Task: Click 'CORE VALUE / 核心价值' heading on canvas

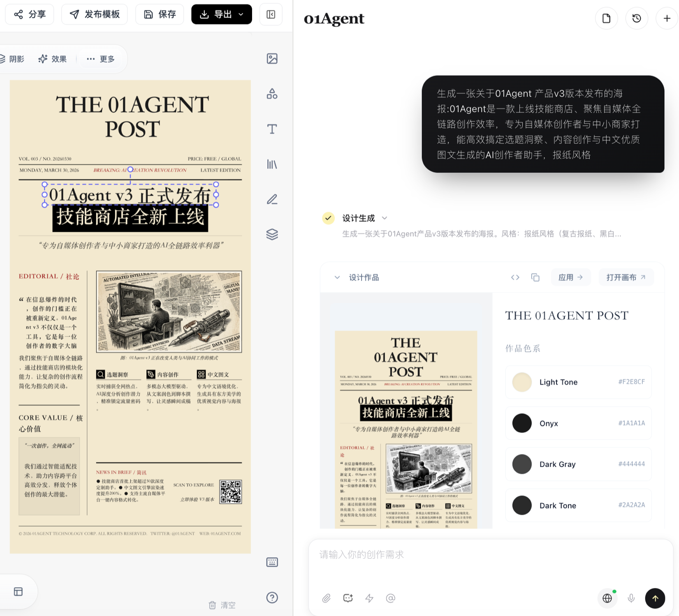Action: click(x=51, y=423)
